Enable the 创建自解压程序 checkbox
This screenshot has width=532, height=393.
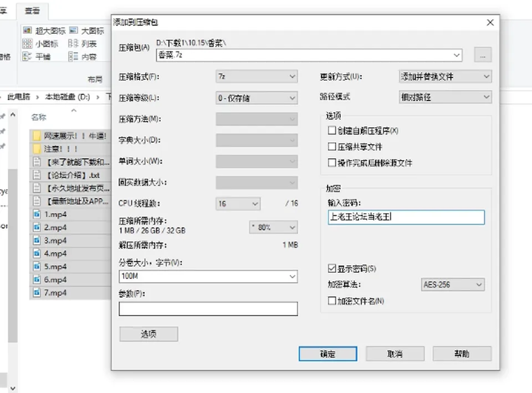[332, 131]
